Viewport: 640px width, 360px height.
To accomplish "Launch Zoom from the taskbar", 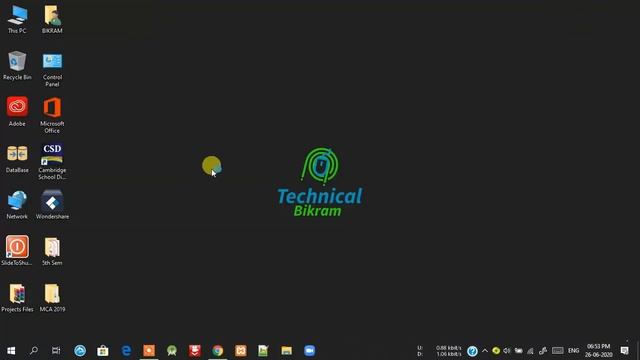I will [x=309, y=351].
